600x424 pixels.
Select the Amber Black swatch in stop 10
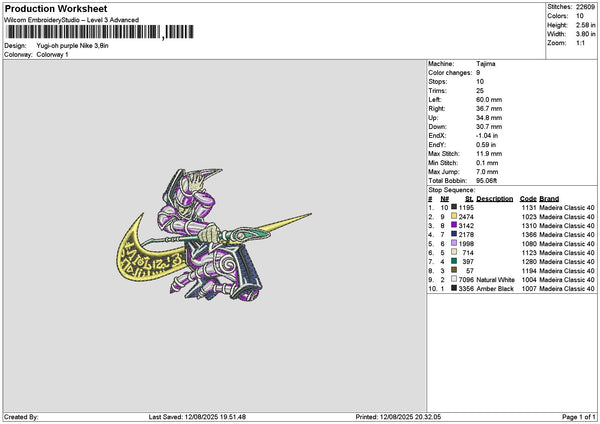[454, 288]
